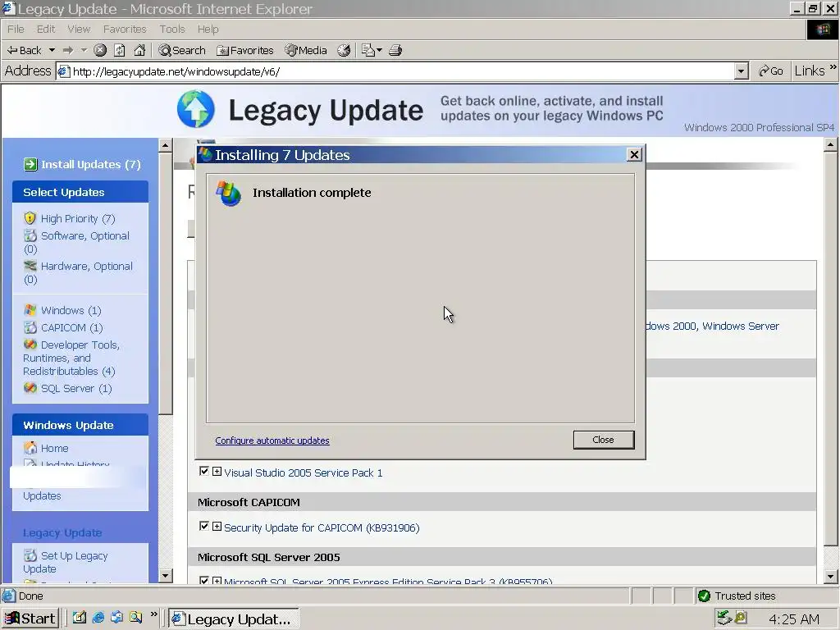Click the Links toolbar label
Screen dimensions: 840x630
coord(809,71)
